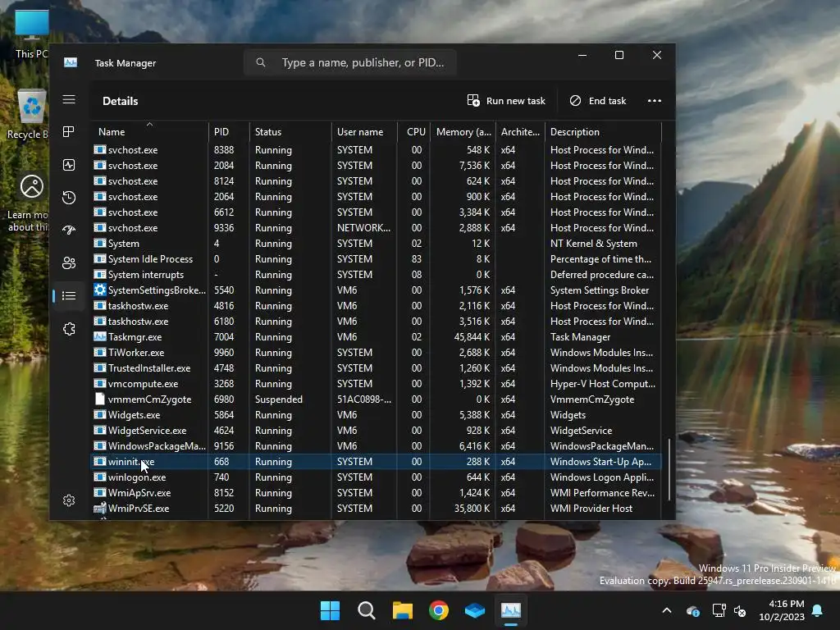Sort processes by PID column

(229, 132)
